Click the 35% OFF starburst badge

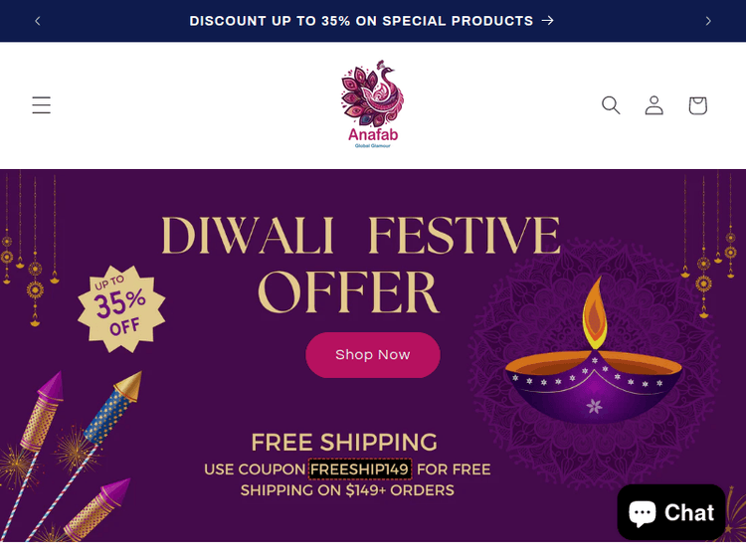pos(121,308)
